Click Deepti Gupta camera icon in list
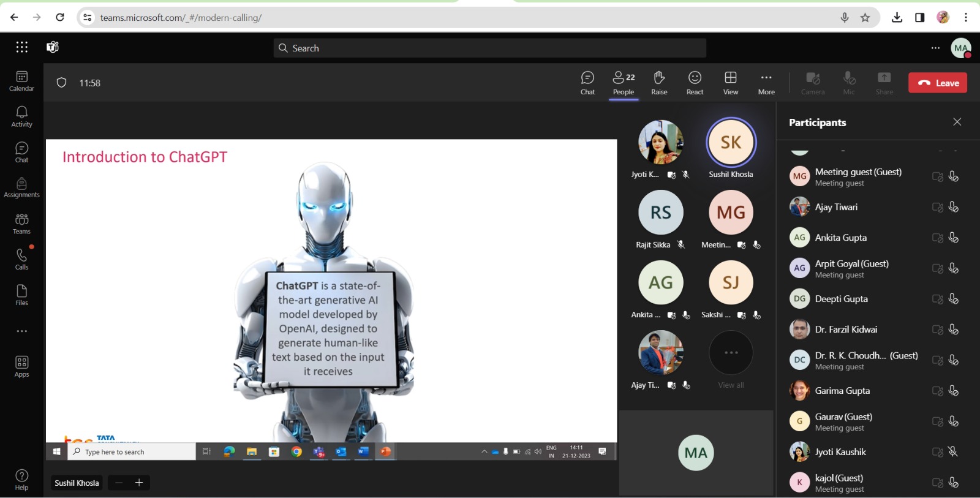980x498 pixels. point(937,299)
